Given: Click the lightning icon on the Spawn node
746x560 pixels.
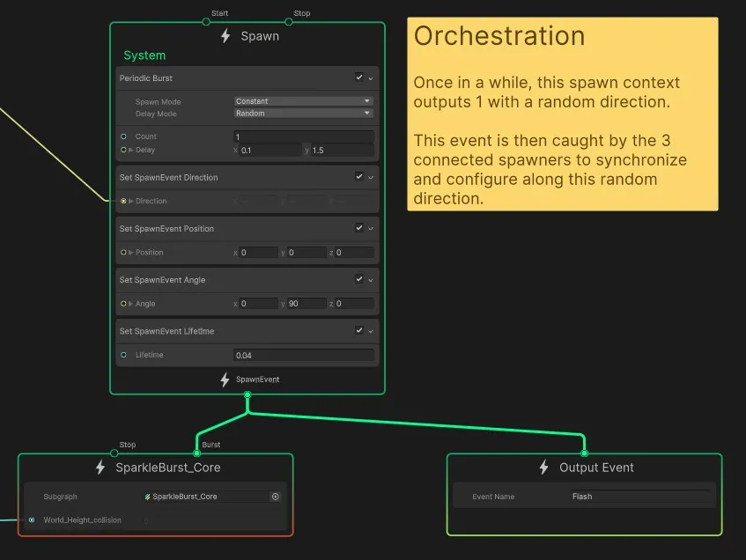Looking at the screenshot, I should tap(225, 36).
